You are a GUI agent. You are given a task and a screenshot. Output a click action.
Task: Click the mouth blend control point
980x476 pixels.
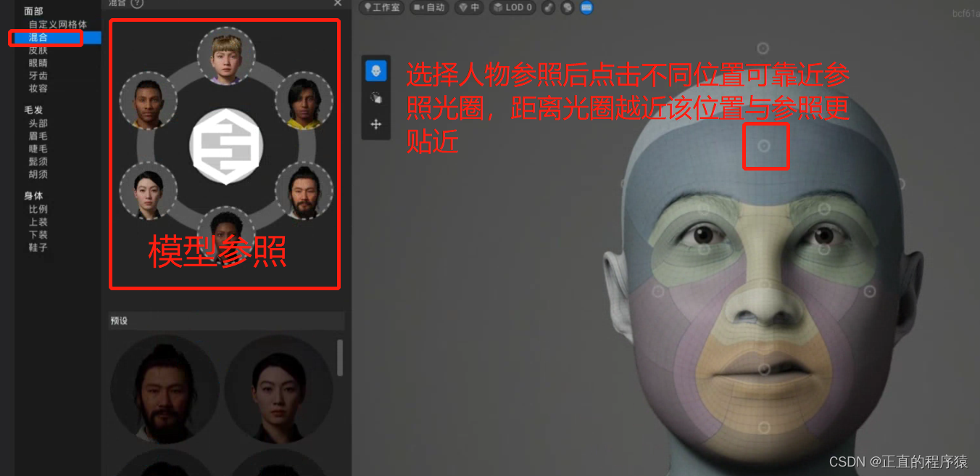tap(763, 369)
